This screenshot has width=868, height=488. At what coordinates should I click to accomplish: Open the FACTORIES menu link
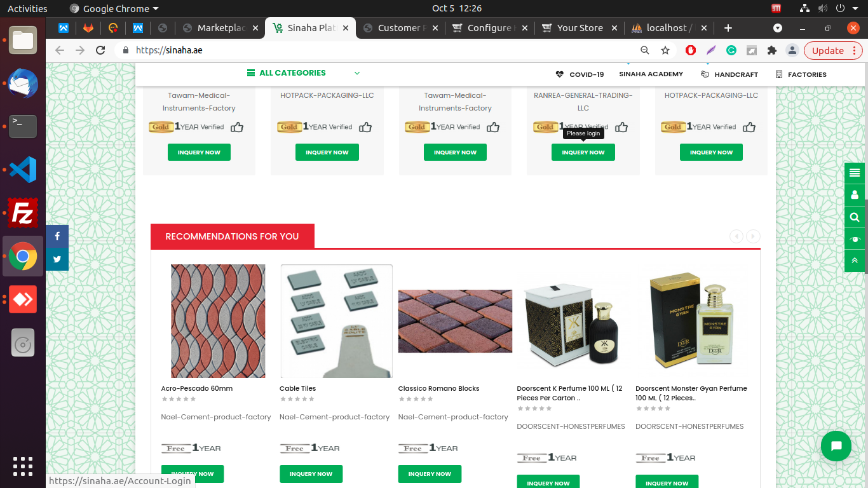click(801, 74)
